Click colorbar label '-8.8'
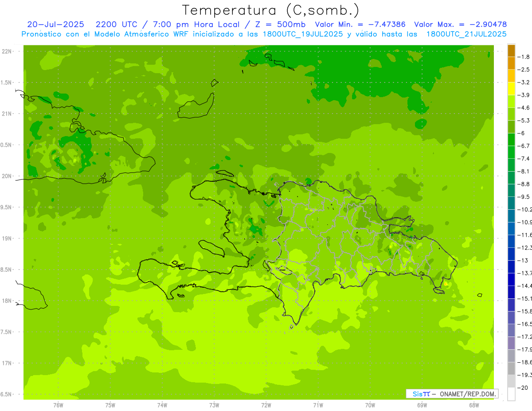This screenshot has height=411, width=532. [523, 184]
